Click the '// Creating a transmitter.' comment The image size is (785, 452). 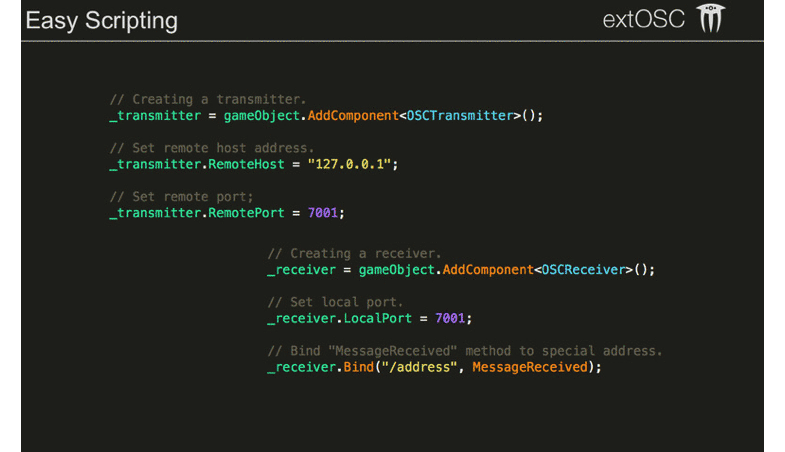tap(208, 99)
